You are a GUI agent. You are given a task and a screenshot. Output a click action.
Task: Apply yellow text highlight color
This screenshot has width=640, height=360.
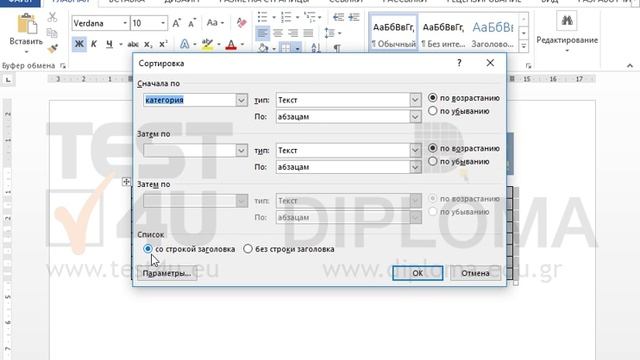click(207, 44)
